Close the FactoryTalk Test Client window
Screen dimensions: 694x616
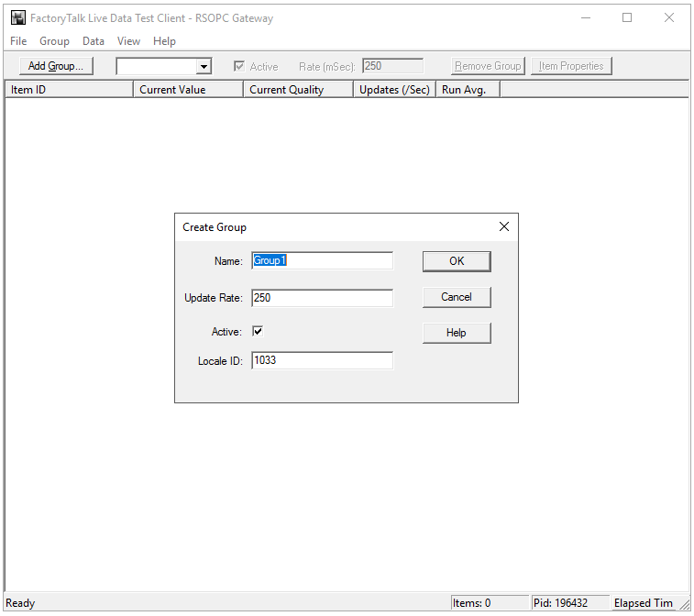(668, 18)
